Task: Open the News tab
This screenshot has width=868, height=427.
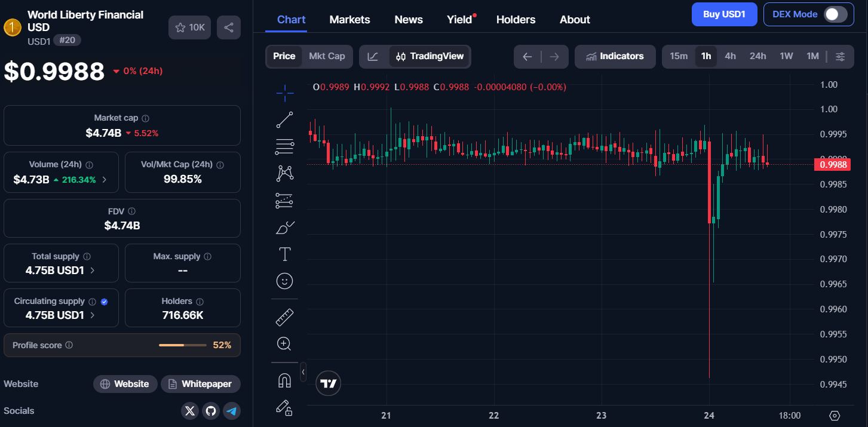Action: click(x=409, y=20)
